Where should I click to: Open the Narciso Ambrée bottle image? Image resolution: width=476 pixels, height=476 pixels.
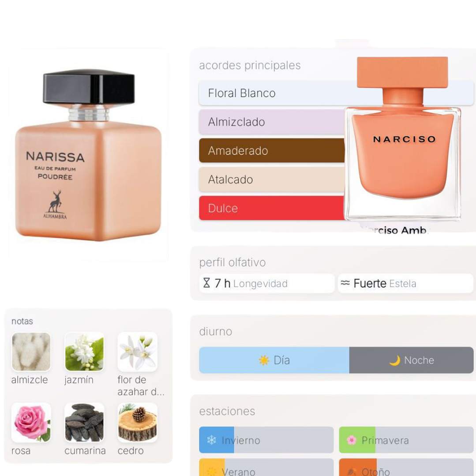(x=402, y=139)
